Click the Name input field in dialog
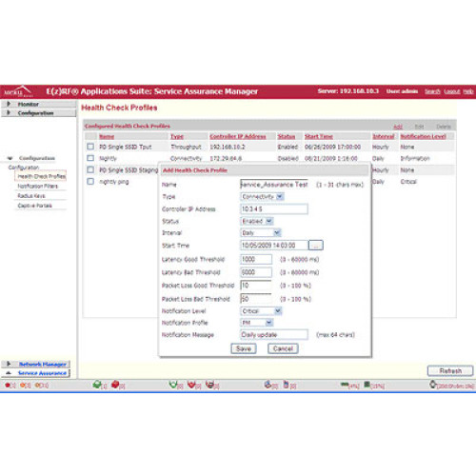The width and height of the screenshot is (476, 476). click(274, 185)
